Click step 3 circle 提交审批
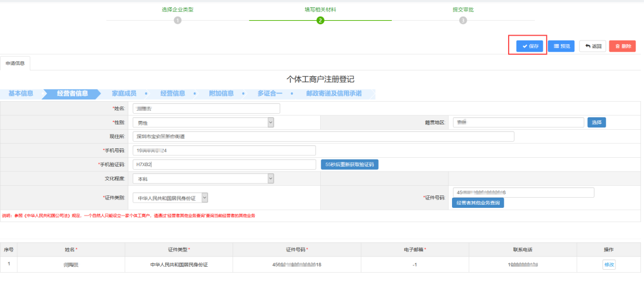 [x=463, y=20]
